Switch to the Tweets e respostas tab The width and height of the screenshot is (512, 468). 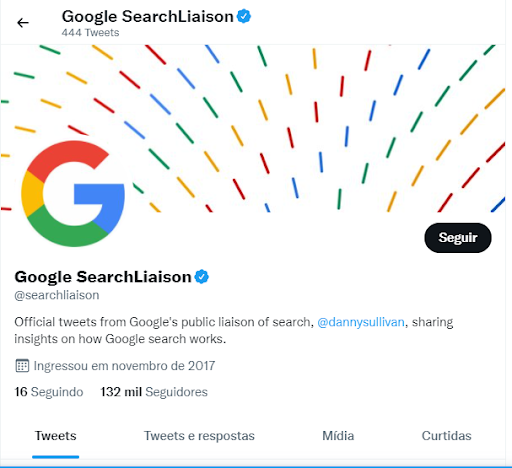pyautogui.click(x=199, y=436)
